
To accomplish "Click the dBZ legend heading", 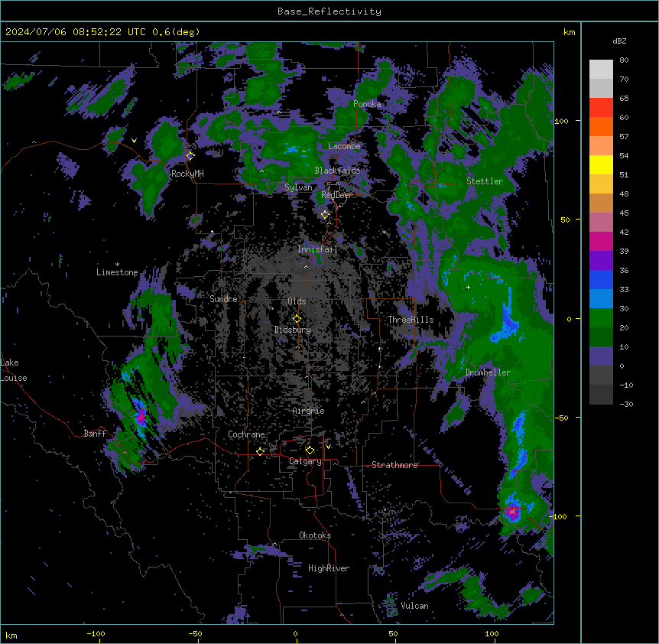I will pyautogui.click(x=619, y=41).
